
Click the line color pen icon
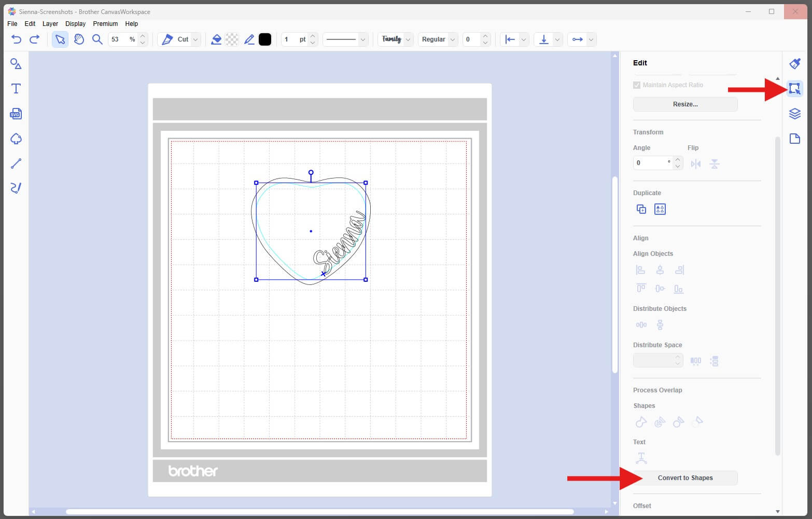(249, 39)
